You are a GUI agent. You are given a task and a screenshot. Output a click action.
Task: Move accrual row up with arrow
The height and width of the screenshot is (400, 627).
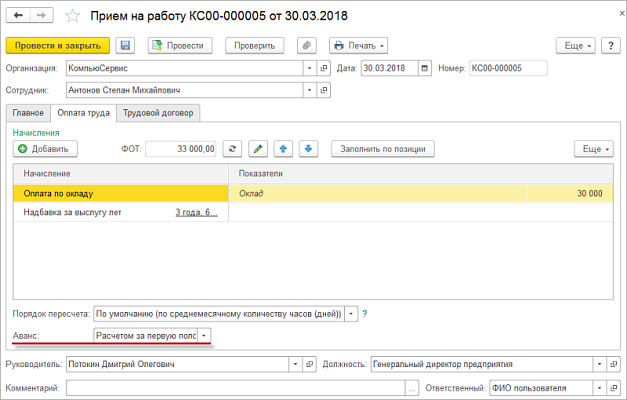point(283,149)
